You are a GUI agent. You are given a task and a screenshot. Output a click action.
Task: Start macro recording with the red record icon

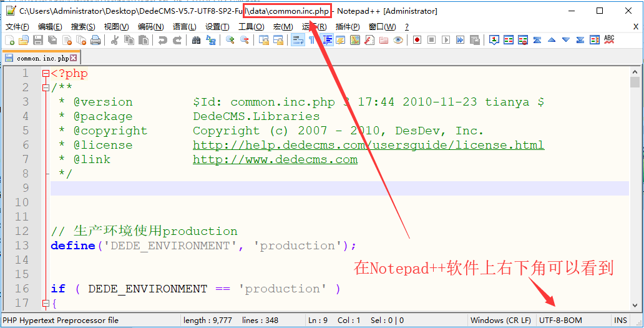coord(416,40)
